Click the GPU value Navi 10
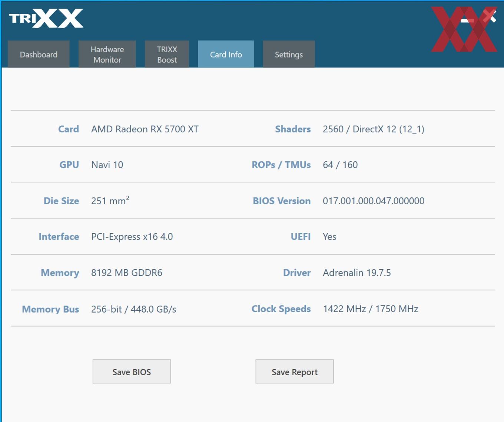The width and height of the screenshot is (504, 422). click(107, 165)
